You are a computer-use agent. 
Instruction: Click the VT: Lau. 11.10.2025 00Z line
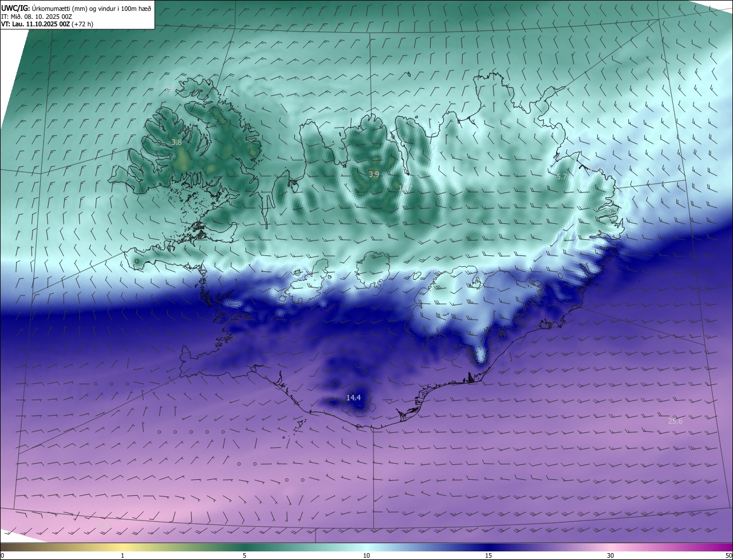48,24
